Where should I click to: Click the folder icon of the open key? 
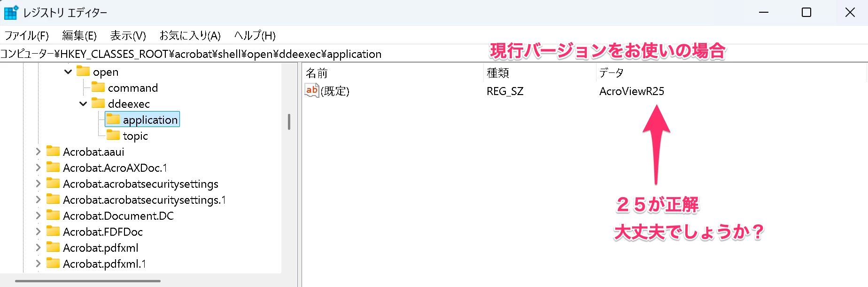(x=83, y=71)
